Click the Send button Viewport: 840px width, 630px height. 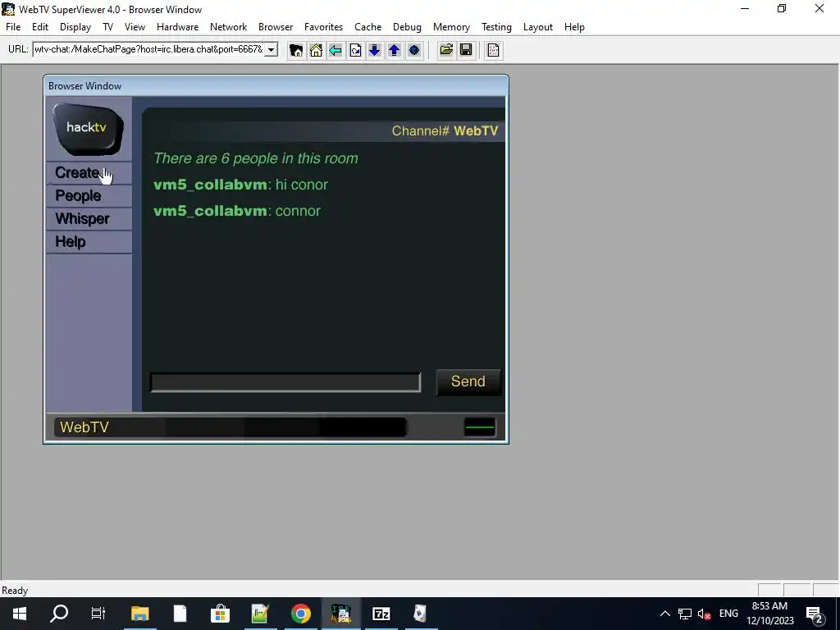(x=468, y=382)
